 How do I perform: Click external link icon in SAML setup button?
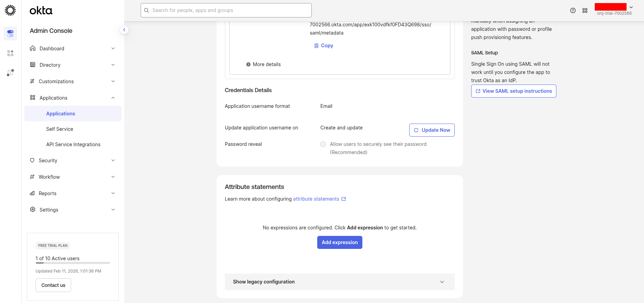point(478,91)
